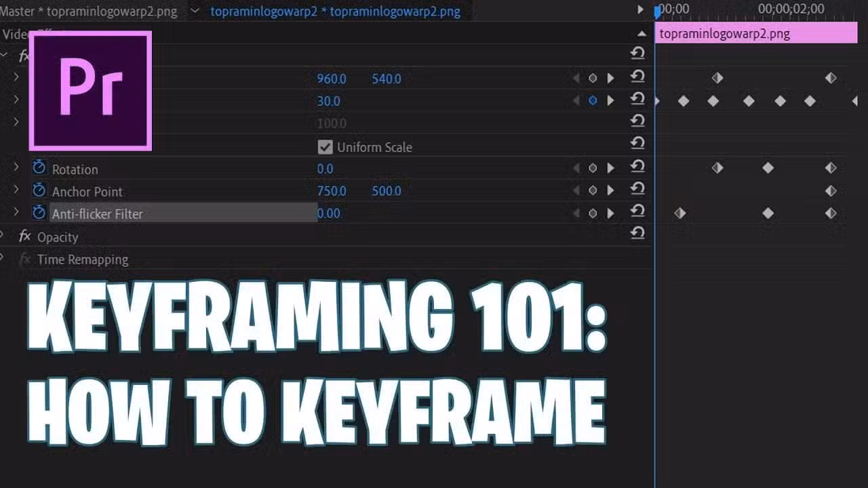Toggle the Time Remapping fx badge
The width and height of the screenshot is (868, 488).
[25, 258]
